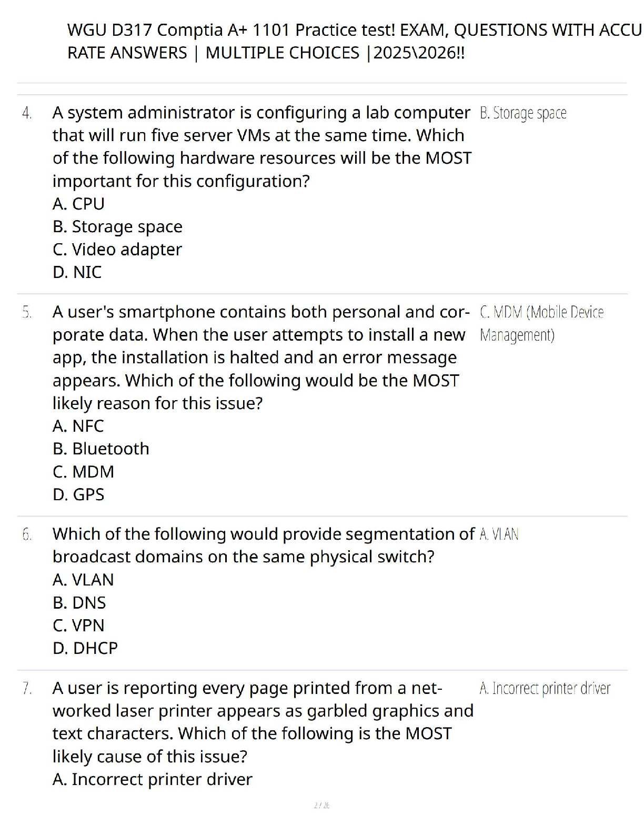The height and width of the screenshot is (834, 644).
Task: Click the 'MULTIPLE CHOICES' text in the heading
Action: tap(282, 53)
